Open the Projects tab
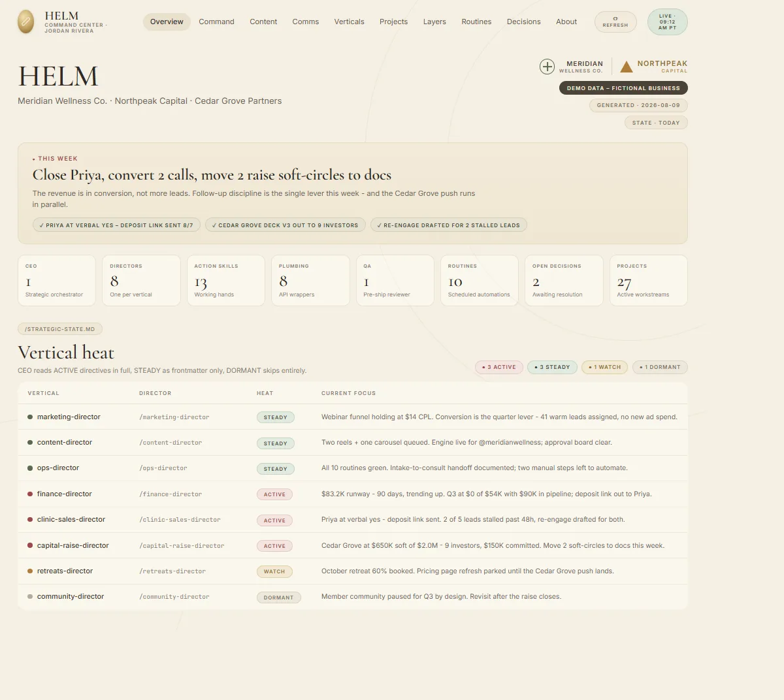Screen dimensions: 784x700 pos(393,22)
